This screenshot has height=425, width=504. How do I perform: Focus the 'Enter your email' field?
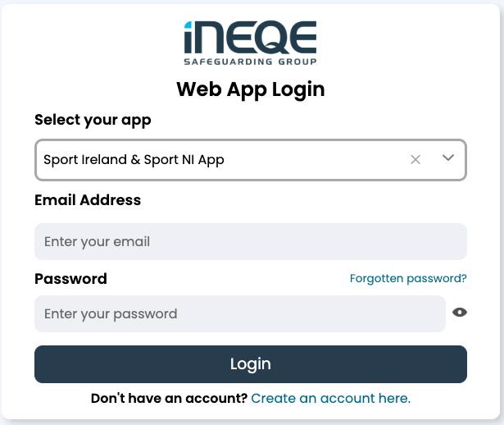click(251, 241)
